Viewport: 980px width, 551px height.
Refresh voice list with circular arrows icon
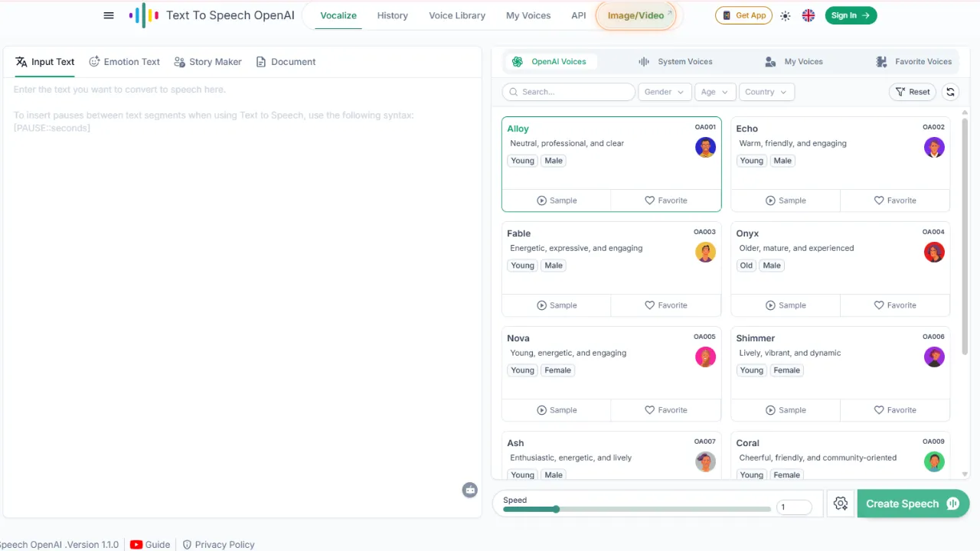[950, 91]
